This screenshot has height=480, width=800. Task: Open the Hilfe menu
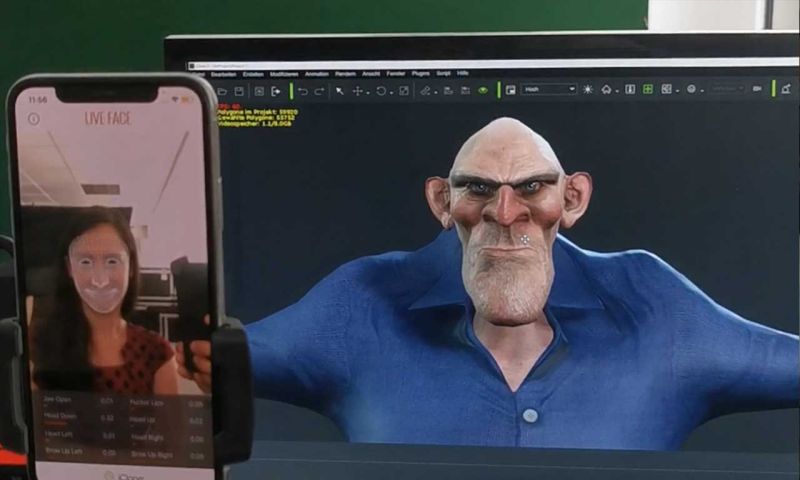pos(463,73)
